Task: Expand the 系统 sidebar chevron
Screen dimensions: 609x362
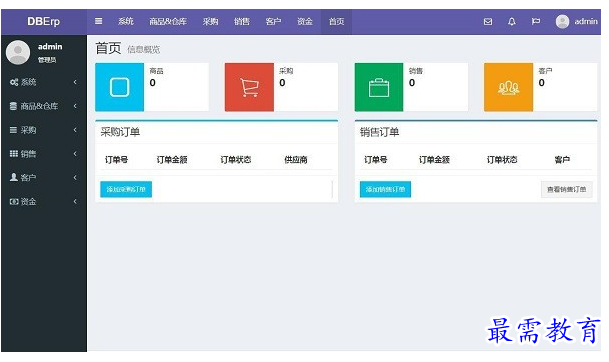Action: click(x=75, y=82)
